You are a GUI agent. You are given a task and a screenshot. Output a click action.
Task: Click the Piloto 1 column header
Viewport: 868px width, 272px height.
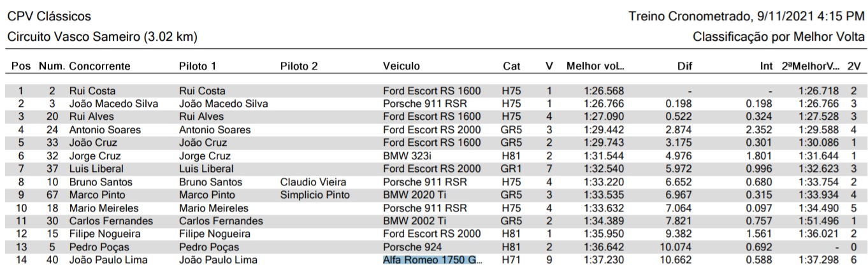pos(198,66)
